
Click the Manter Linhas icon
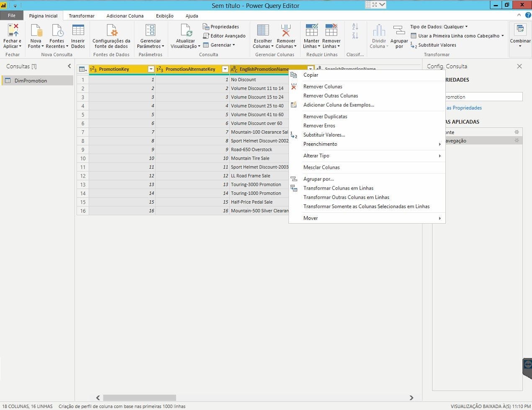(311, 31)
